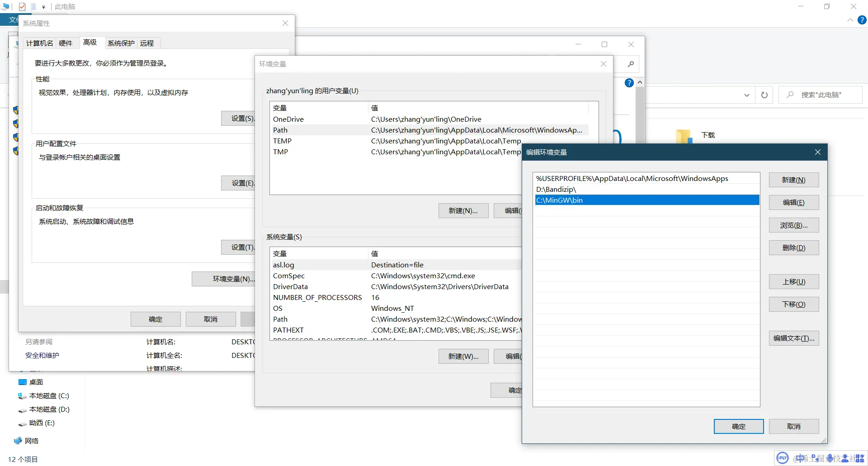Click the magnifier search icon beside 环境变量 dialog
The width and height of the screenshot is (868, 466).
631,64
